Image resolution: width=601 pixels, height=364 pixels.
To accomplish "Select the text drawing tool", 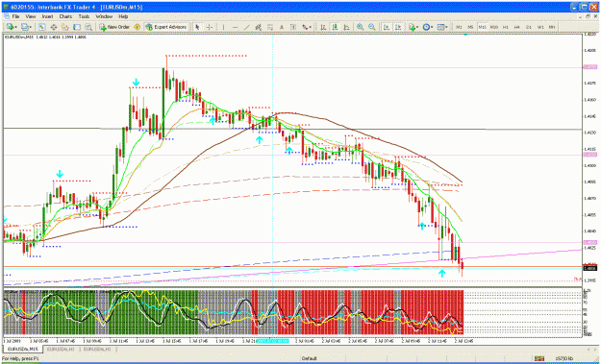I will [282, 27].
